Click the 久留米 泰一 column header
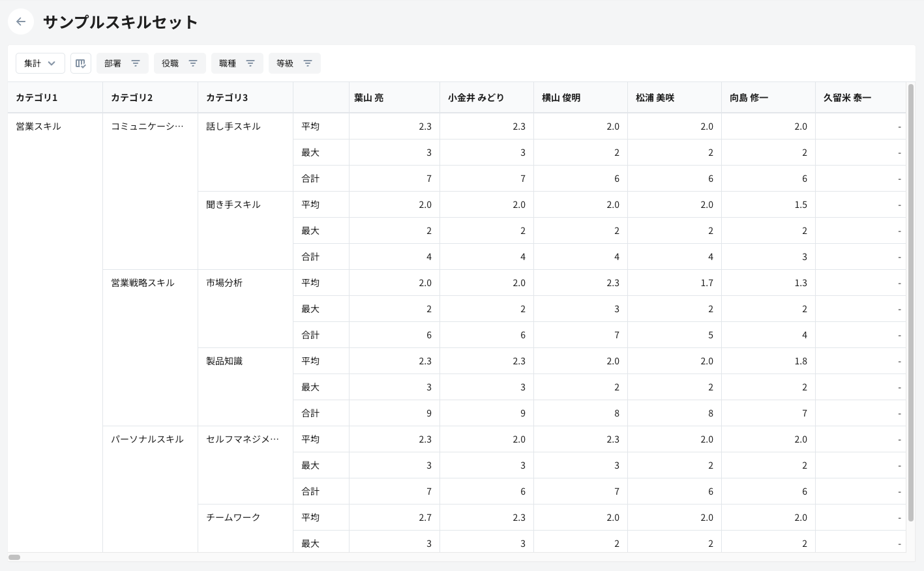The image size is (924, 571). click(847, 98)
